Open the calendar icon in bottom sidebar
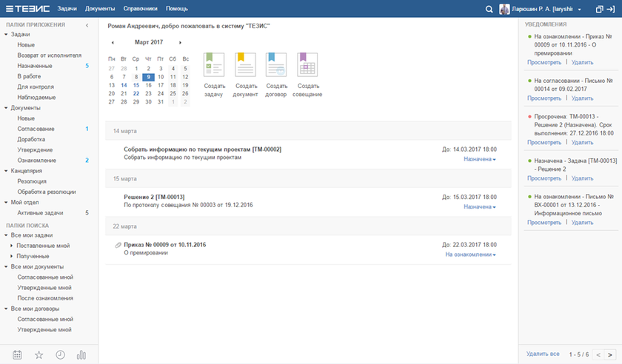 17,355
